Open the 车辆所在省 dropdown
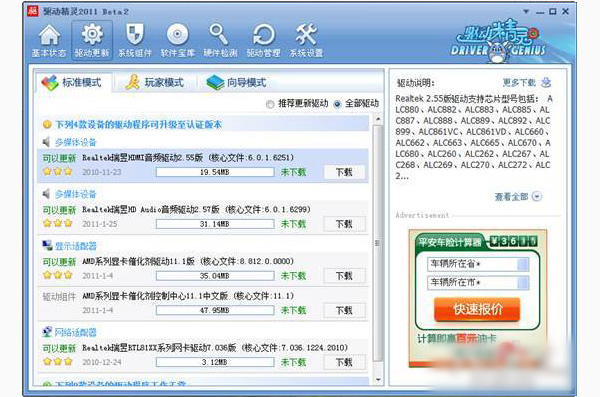 coord(523,264)
